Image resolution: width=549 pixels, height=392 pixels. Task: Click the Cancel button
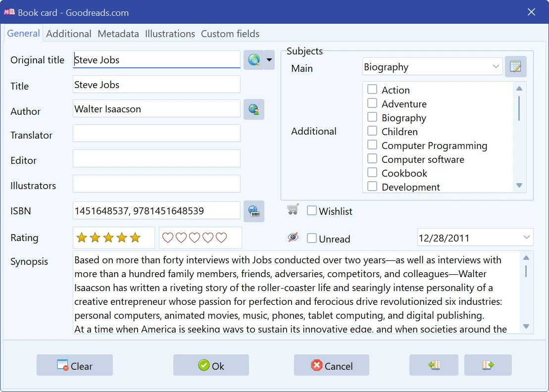click(x=332, y=365)
